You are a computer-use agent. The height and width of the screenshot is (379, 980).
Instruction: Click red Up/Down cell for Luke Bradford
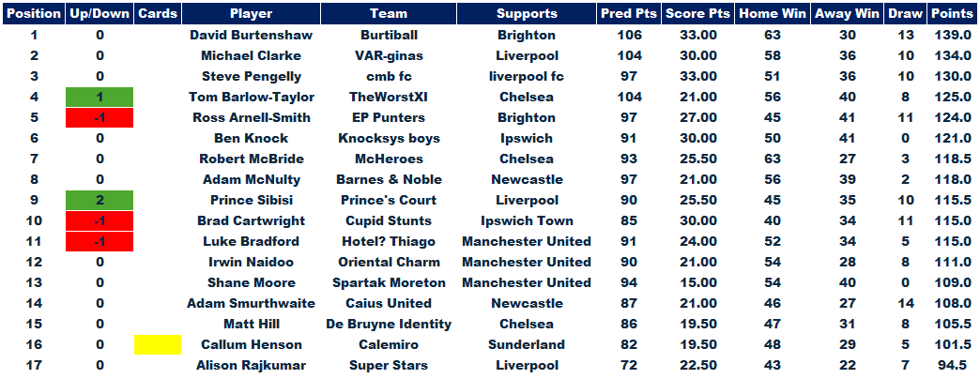[100, 242]
